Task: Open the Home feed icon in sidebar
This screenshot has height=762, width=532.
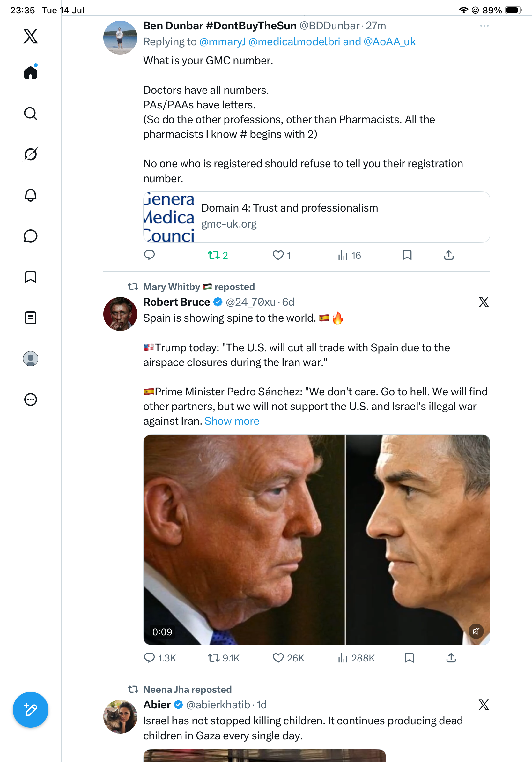Action: pos(31,72)
